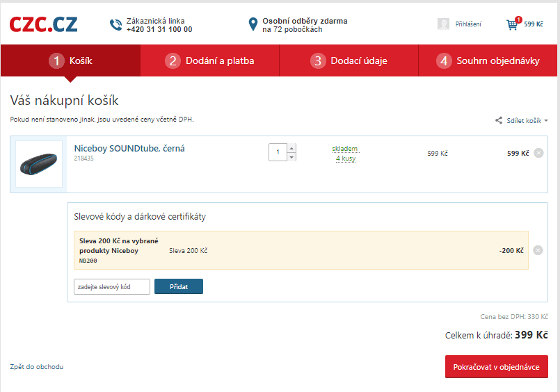Click the Osobní odběry zdarma text

305,21
